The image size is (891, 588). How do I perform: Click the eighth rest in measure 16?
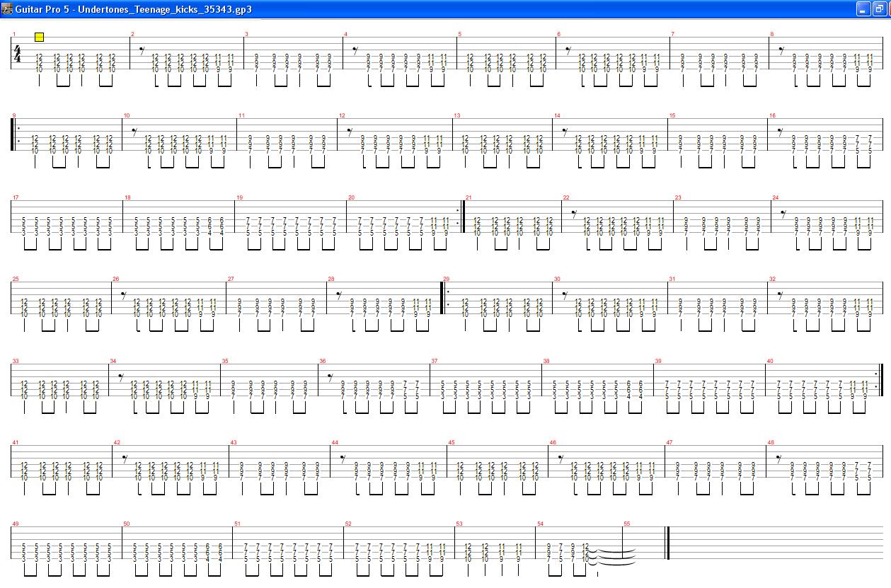coord(781,132)
